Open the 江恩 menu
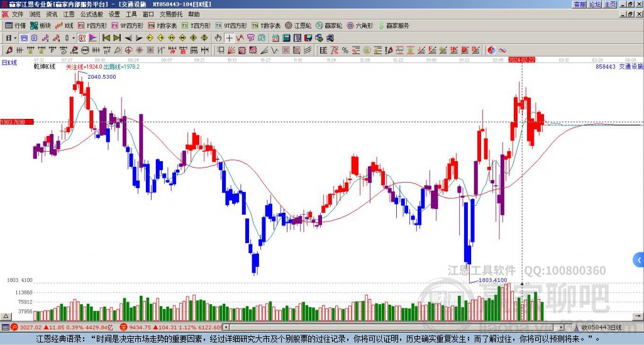This screenshot has height=345, width=644. click(x=69, y=14)
